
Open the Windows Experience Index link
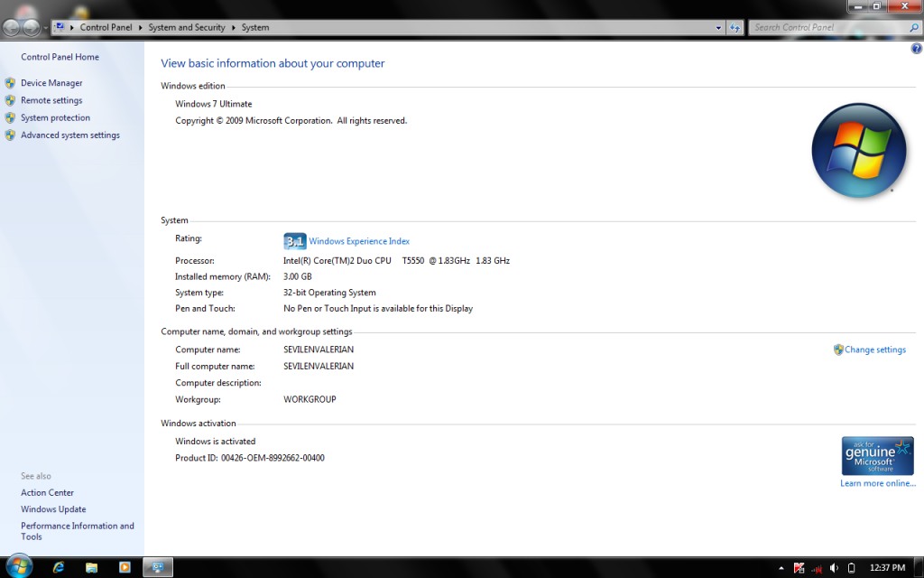(x=359, y=241)
